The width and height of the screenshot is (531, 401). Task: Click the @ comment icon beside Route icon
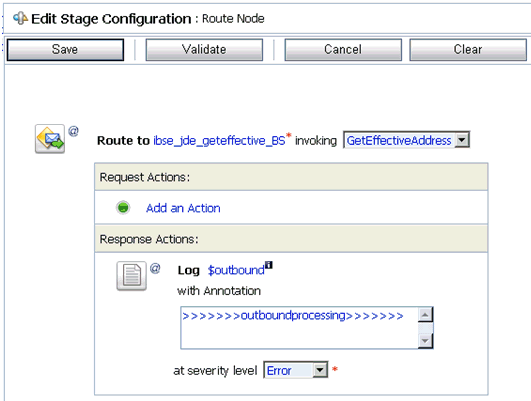click(73, 131)
